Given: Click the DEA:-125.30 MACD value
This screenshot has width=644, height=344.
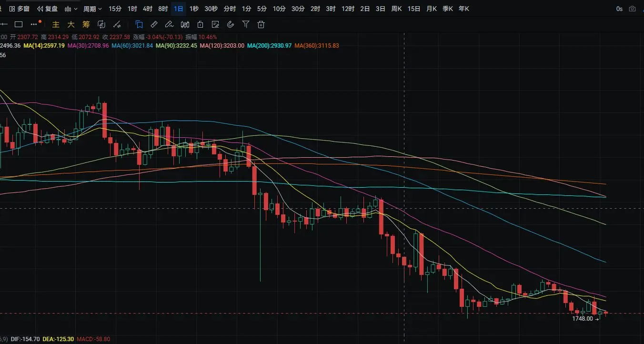Looking at the screenshot, I should coord(57,339).
